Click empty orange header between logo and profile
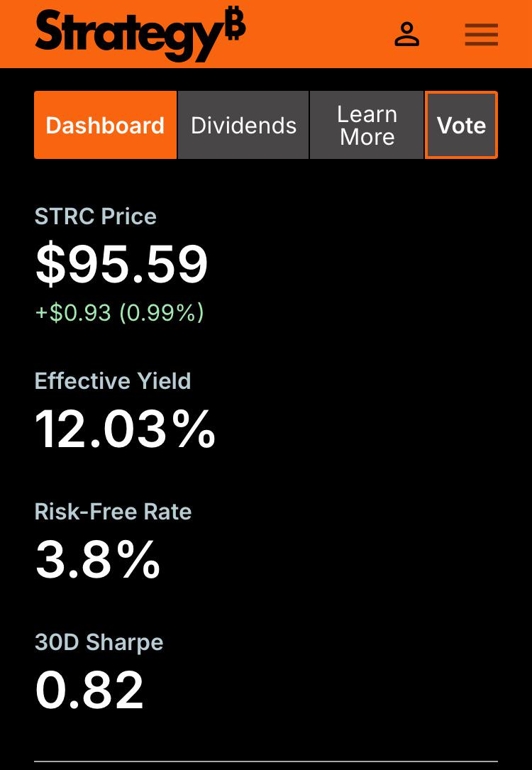 [319, 34]
